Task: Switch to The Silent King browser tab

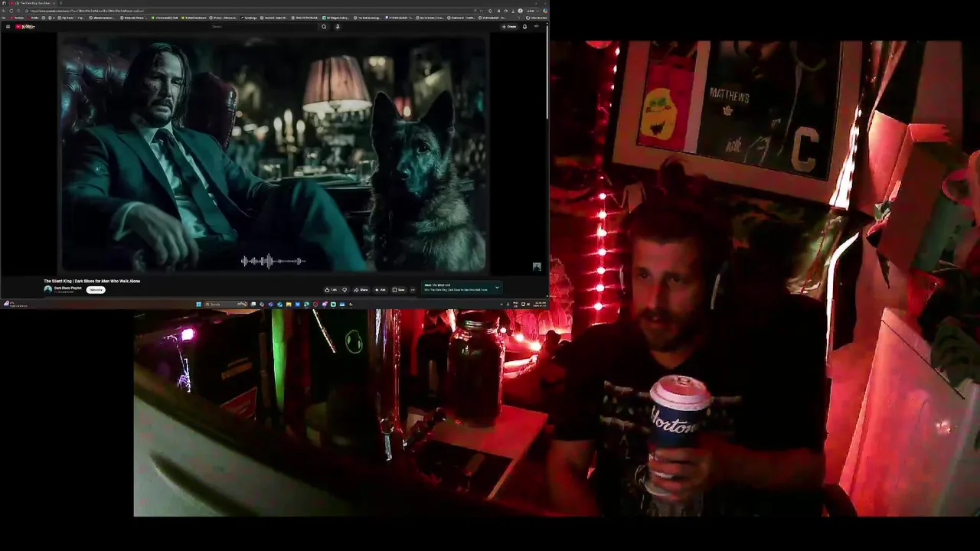Action: coord(33,3)
